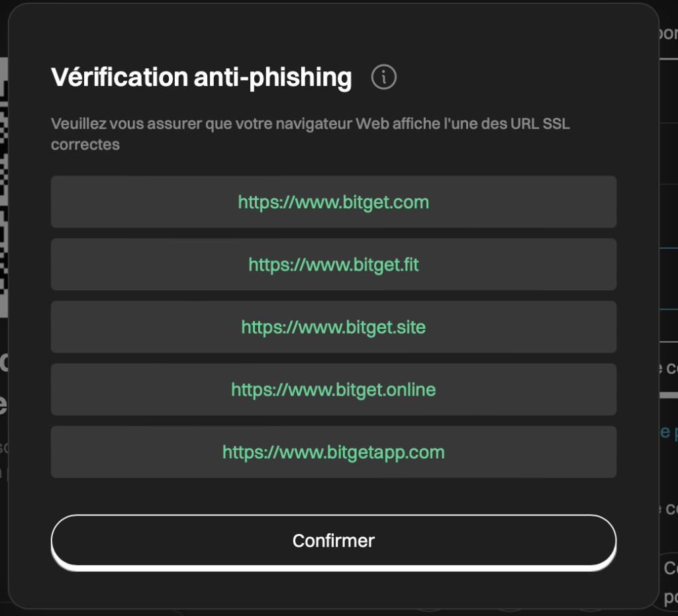Confirm the anti-phishing verification

coord(333,540)
